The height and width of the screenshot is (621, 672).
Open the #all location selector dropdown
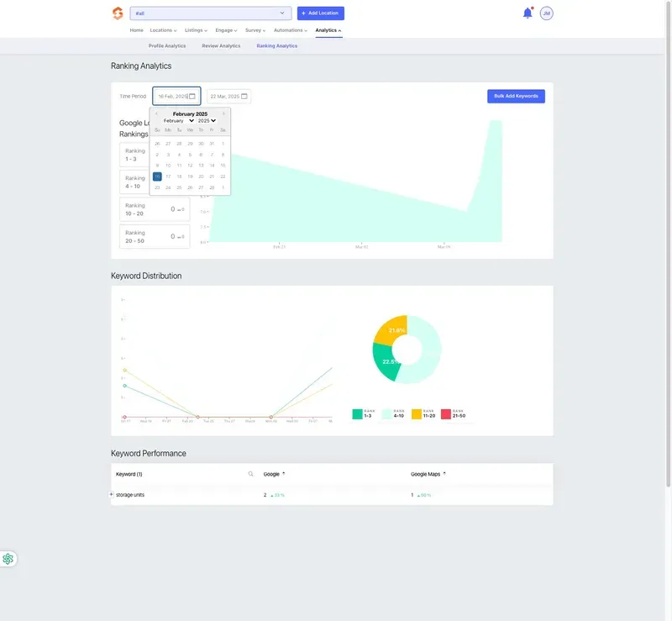click(x=211, y=13)
